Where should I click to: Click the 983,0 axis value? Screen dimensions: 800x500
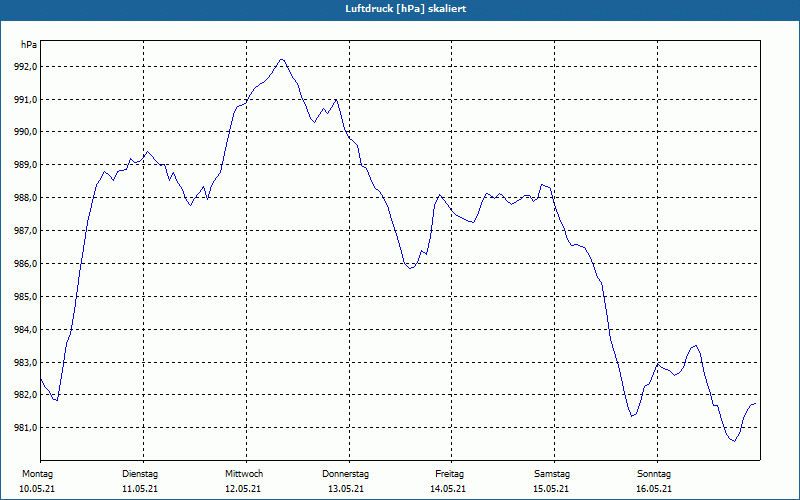click(25, 363)
